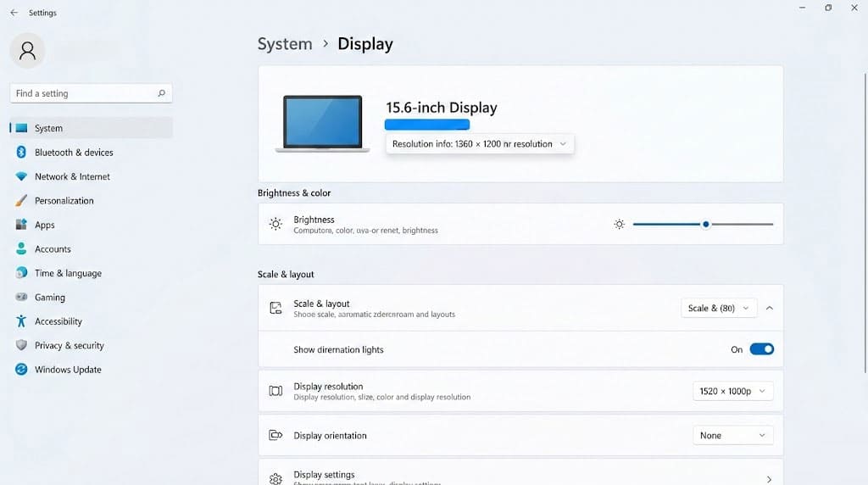
Task: Click the Accessibility figure icon
Action: point(21,321)
